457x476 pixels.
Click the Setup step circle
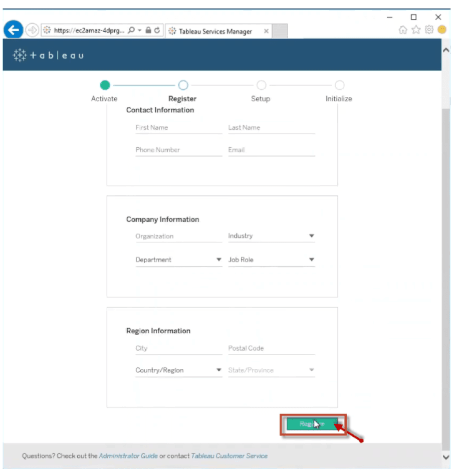[261, 85]
